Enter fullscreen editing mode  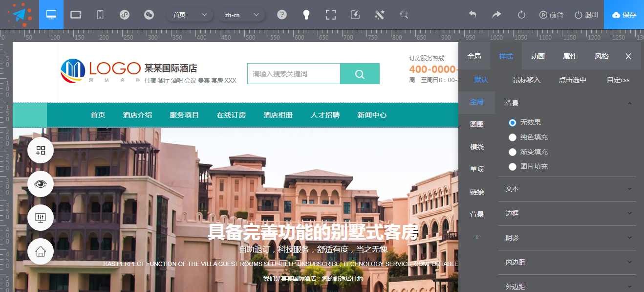(x=330, y=14)
